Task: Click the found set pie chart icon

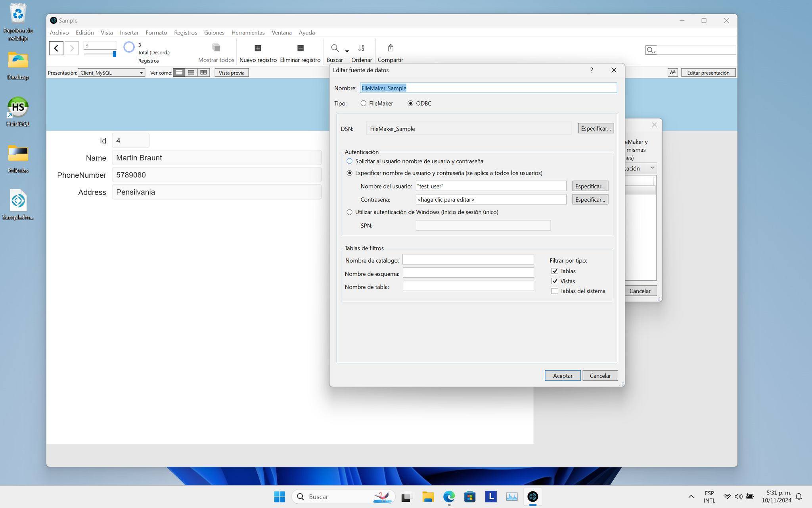Action: point(129,47)
